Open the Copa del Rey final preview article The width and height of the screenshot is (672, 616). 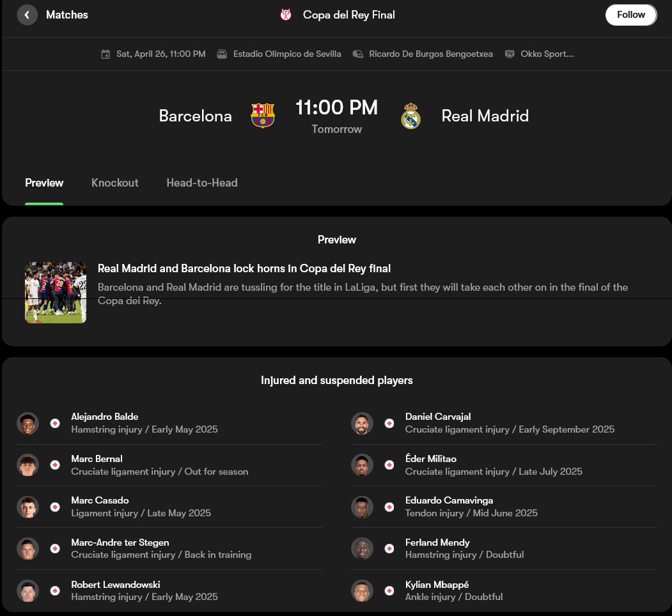click(244, 268)
